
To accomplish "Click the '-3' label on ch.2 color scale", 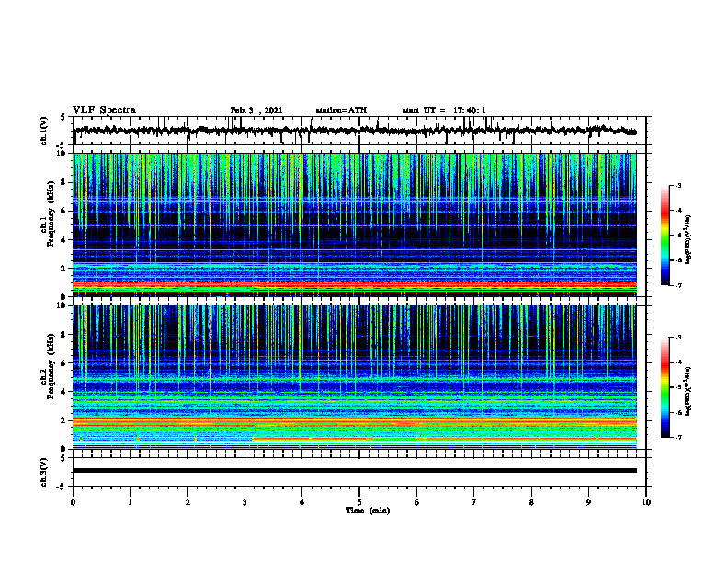I will [x=678, y=338].
